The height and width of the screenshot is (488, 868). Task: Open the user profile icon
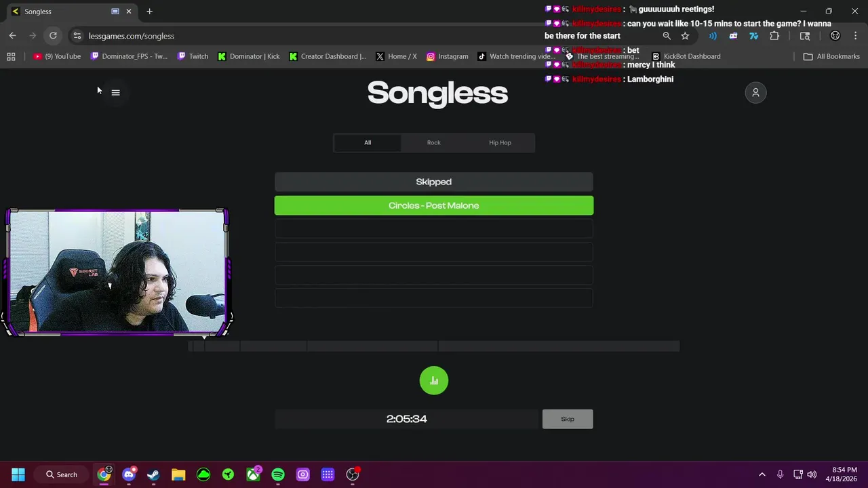tap(755, 93)
